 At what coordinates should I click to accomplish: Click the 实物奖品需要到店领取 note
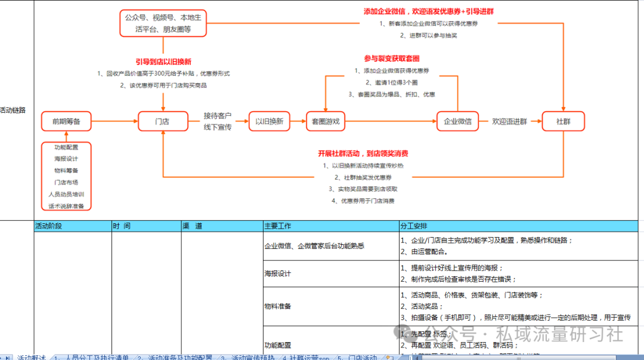[363, 189]
